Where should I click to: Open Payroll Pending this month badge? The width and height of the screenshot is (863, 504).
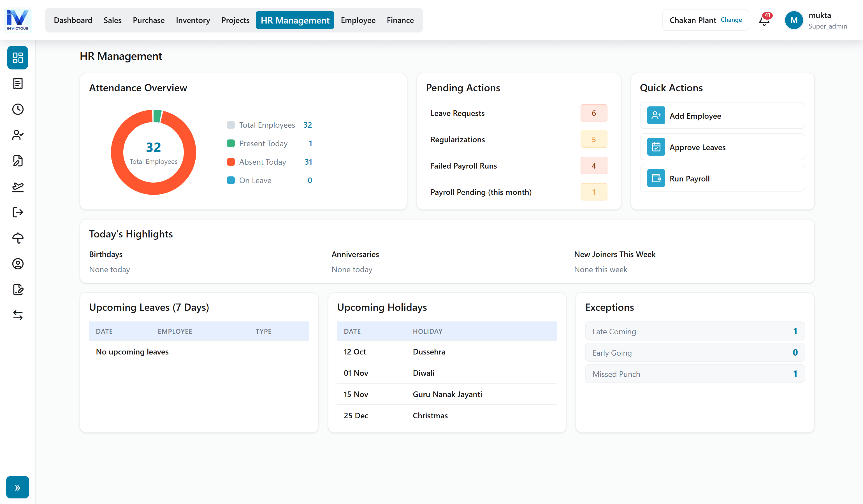click(x=593, y=192)
